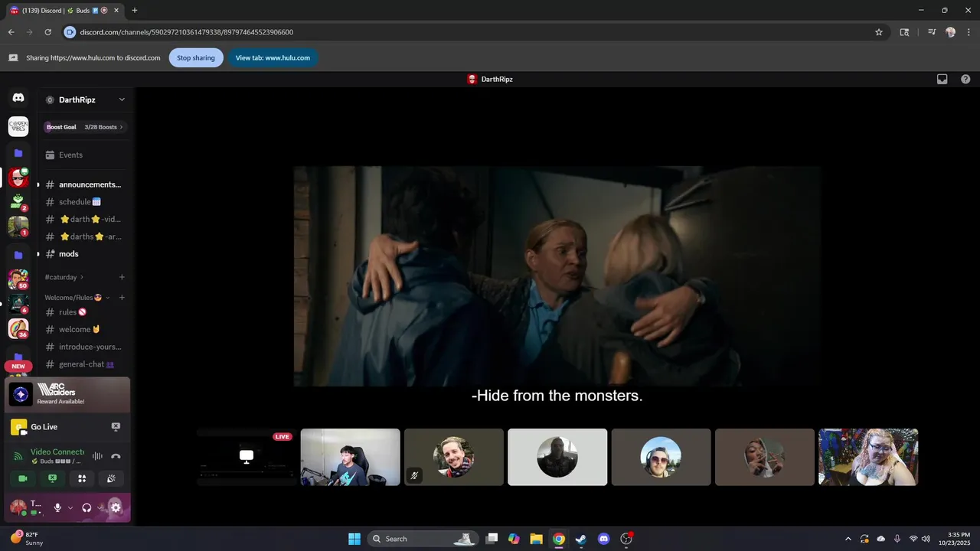Collapse the Welcome/Rules category

click(x=77, y=298)
